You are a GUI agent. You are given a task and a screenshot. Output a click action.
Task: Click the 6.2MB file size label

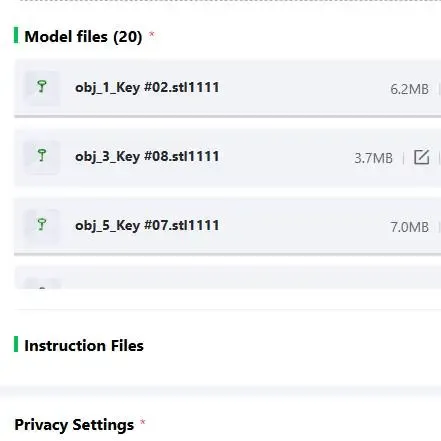409,89
